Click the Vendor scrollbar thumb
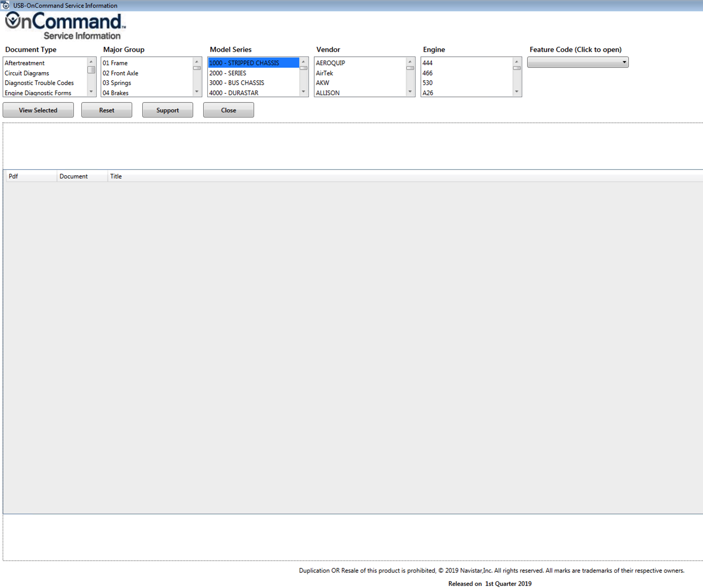 coord(410,68)
